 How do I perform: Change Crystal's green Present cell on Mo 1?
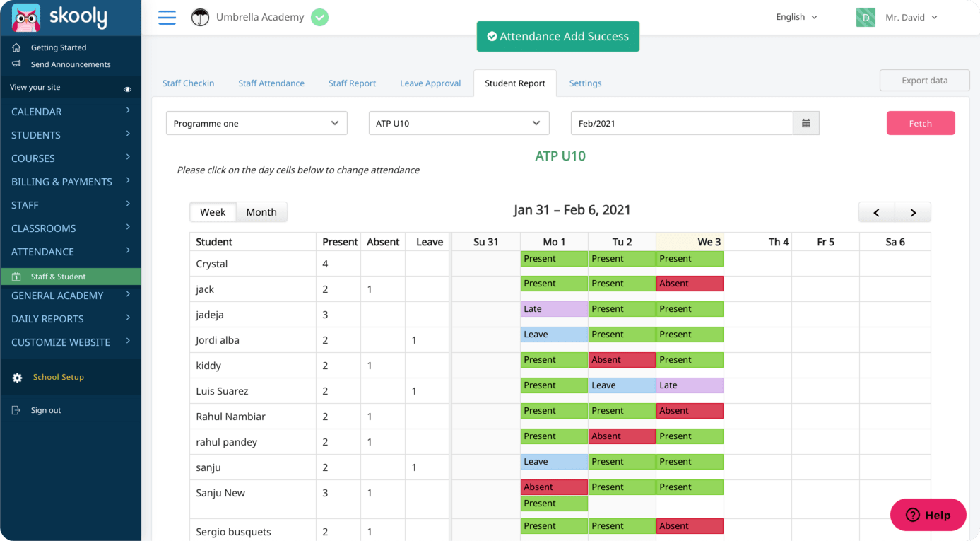click(x=553, y=258)
